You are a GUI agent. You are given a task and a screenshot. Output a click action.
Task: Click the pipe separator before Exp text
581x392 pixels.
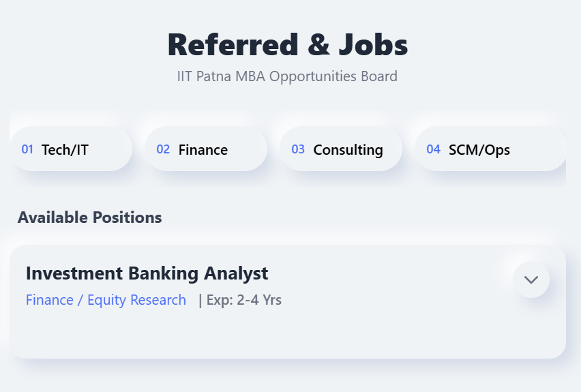tap(200, 300)
